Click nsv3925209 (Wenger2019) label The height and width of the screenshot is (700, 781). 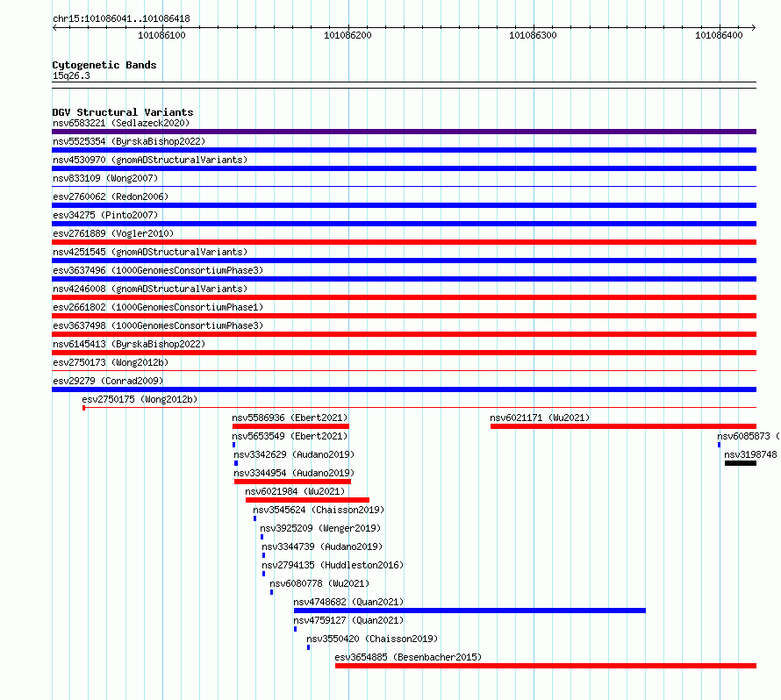(x=320, y=528)
